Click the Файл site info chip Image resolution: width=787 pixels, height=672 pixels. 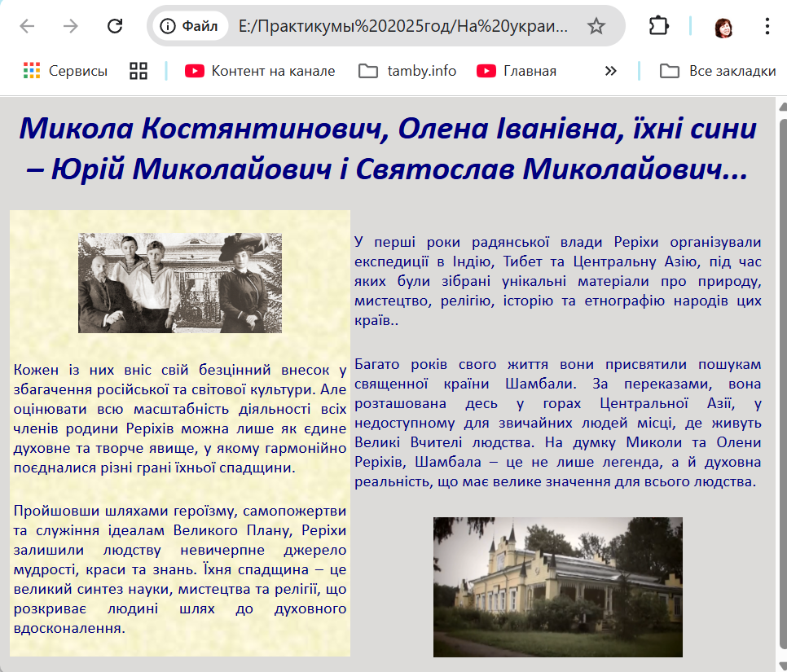(x=191, y=26)
